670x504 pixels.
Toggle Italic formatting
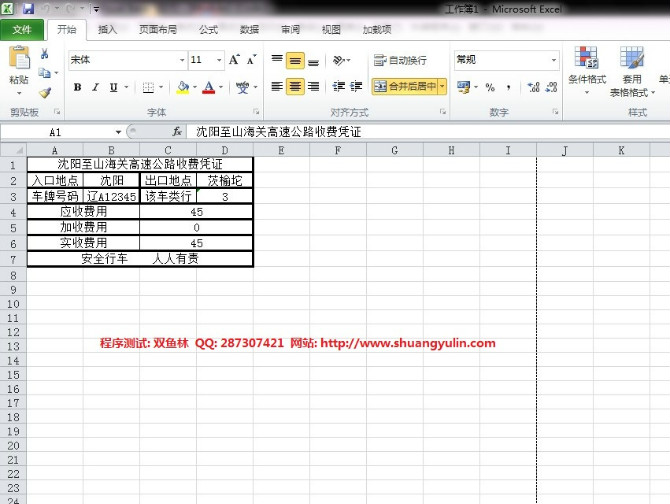(x=95, y=88)
